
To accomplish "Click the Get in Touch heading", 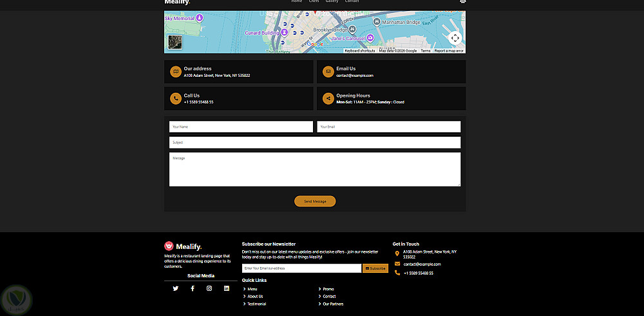I will (406, 244).
